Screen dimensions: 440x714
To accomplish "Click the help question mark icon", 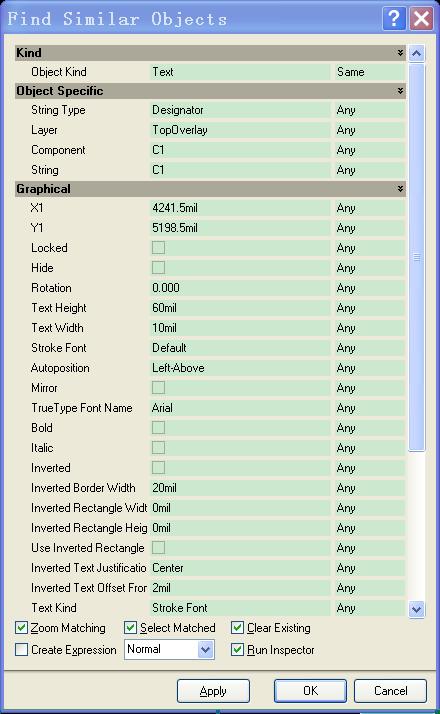I will click(x=394, y=19).
